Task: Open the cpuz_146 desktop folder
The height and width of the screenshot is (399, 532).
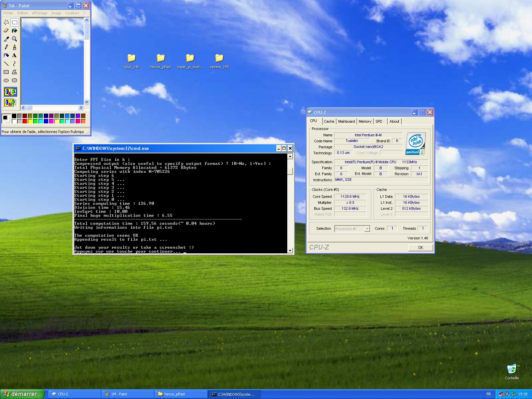Action: [131, 61]
